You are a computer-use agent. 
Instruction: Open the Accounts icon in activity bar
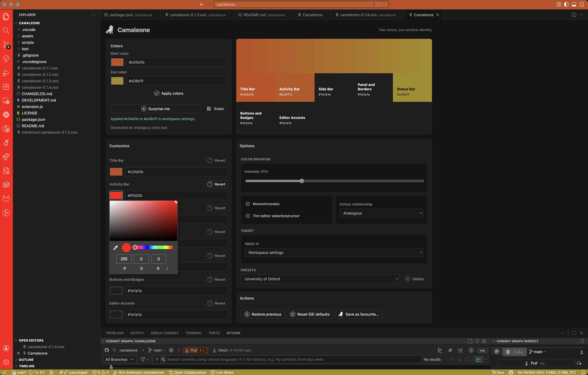tap(6, 348)
